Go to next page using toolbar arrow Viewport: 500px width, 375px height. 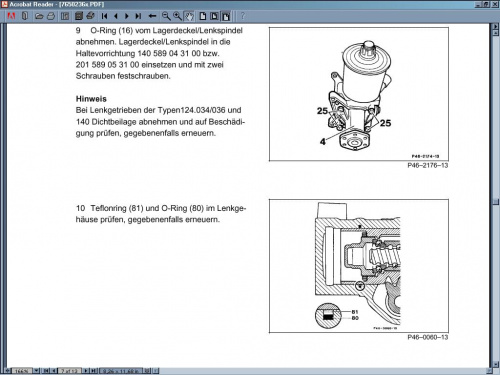point(127,16)
